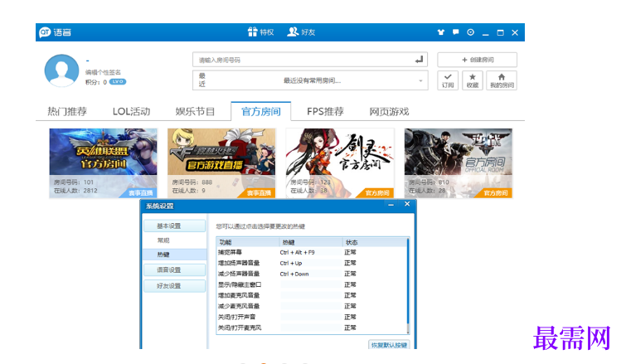Open the message bubble icon in title bar

click(x=455, y=32)
